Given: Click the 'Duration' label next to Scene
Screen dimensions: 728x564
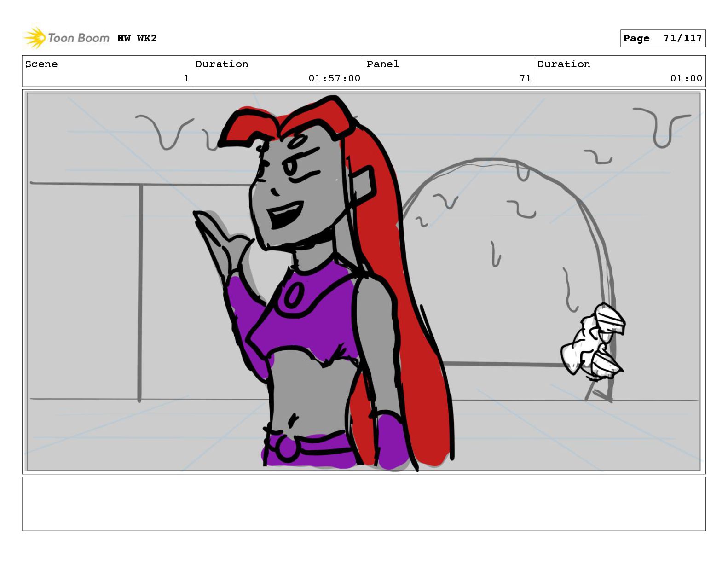Looking at the screenshot, I should [x=222, y=64].
